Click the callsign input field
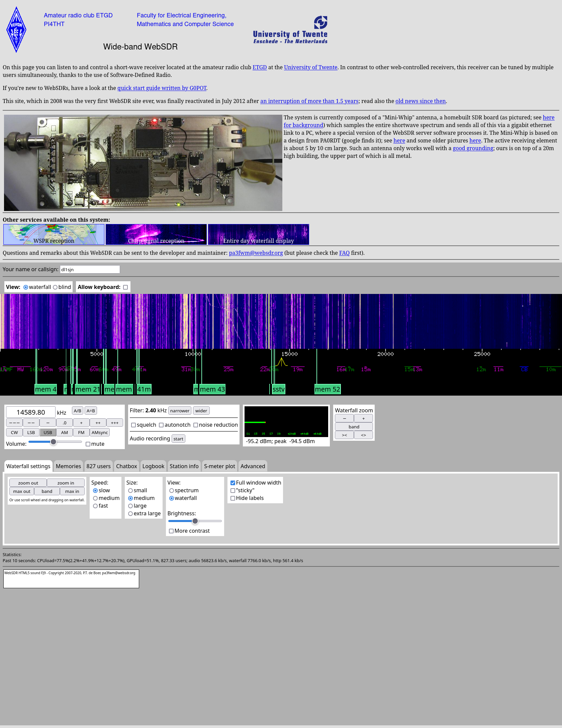 (90, 270)
